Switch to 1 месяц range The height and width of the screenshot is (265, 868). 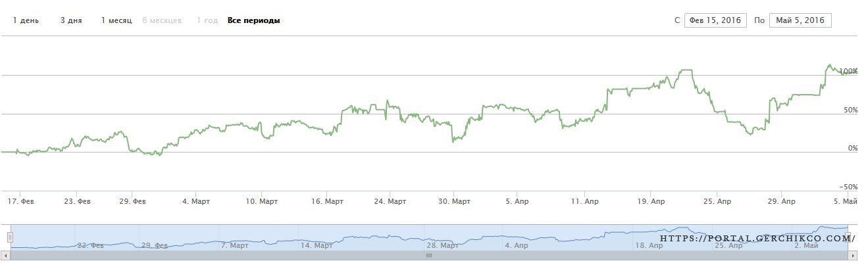pos(116,20)
